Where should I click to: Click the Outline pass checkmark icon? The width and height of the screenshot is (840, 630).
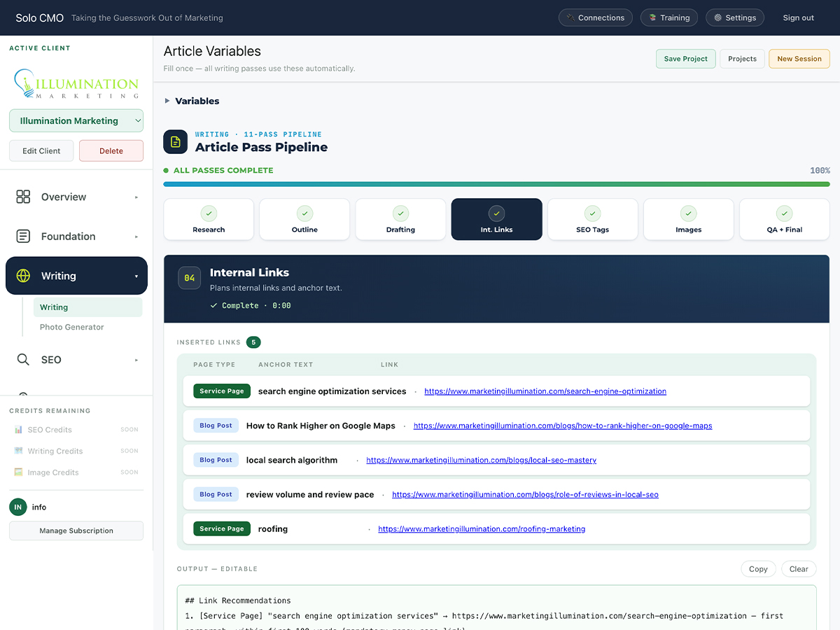point(304,213)
